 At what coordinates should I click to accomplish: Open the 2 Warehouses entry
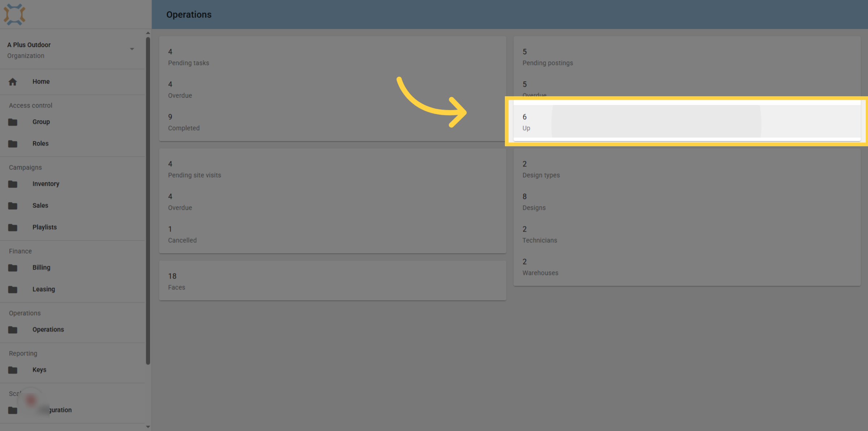(687, 267)
